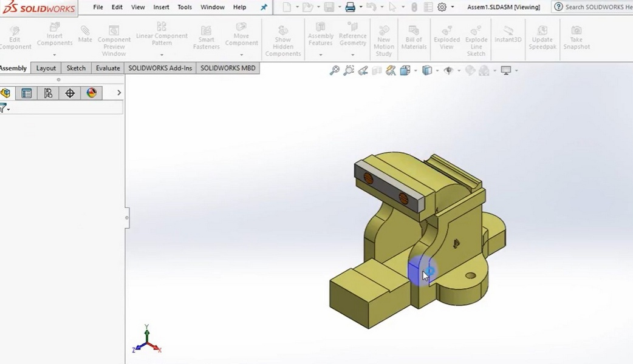Expand the Display Style dropdown
This screenshot has width=633, height=364.
coord(436,70)
